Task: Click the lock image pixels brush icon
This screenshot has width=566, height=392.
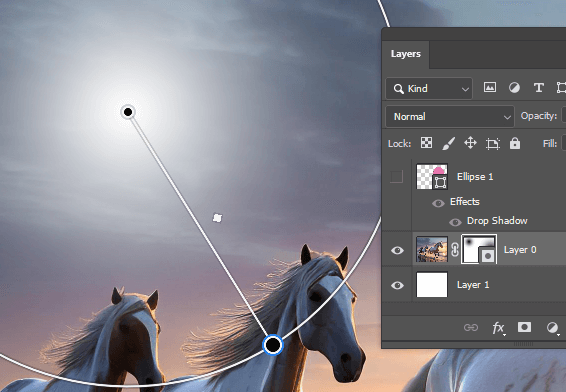Action: click(x=449, y=143)
